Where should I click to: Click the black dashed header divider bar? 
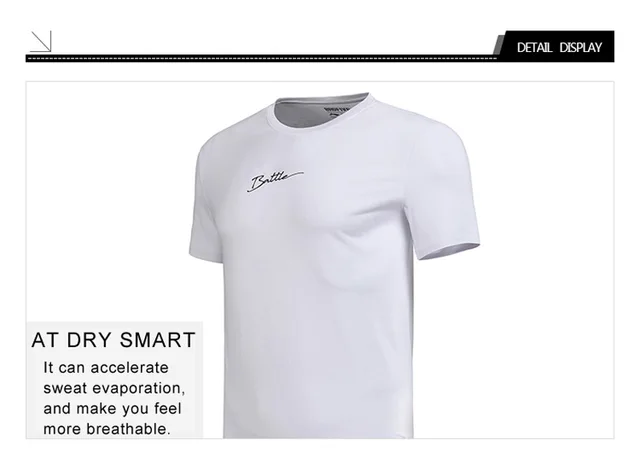coord(261,58)
